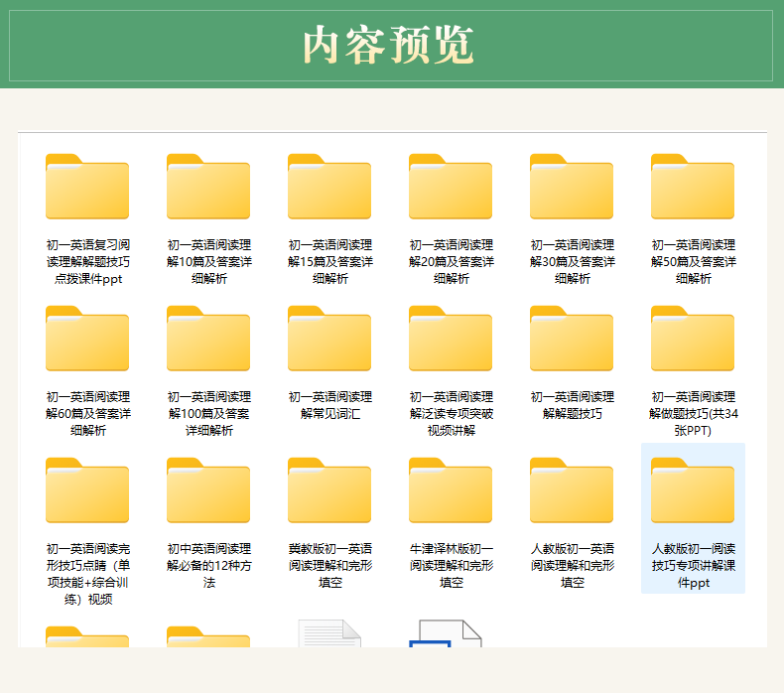This screenshot has width=784, height=693.
Task: Click the file name 人教版初一阅读技巧专项讲解课件ppt
Action: click(693, 565)
